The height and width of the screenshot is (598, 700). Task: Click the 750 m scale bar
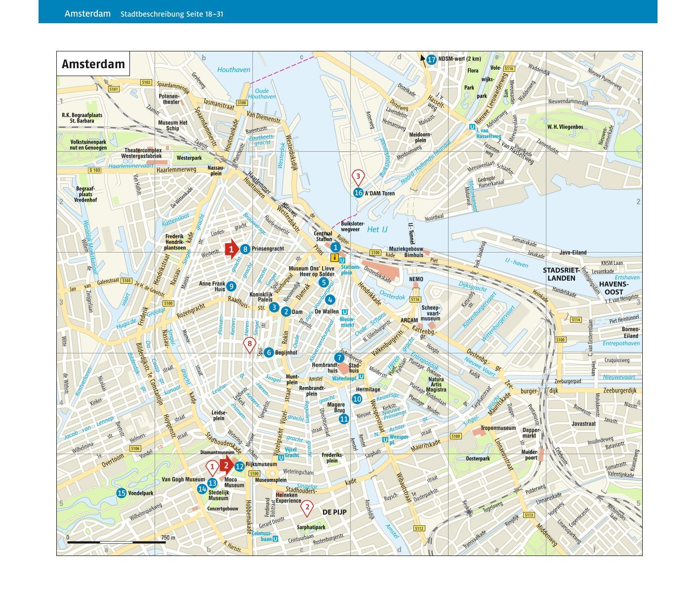117,542
